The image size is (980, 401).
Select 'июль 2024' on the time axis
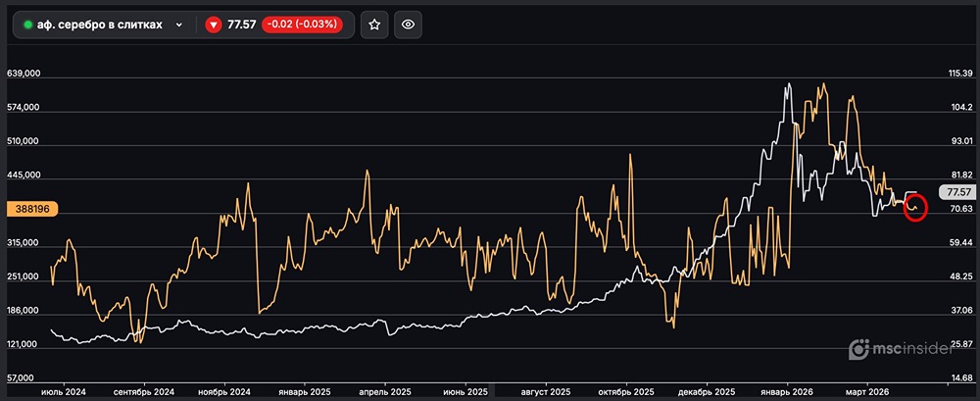coord(64,391)
